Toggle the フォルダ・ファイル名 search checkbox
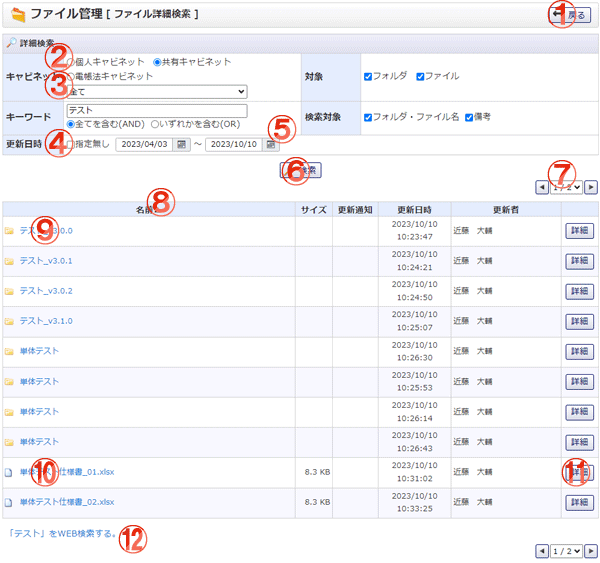600x563 pixels. [x=368, y=117]
